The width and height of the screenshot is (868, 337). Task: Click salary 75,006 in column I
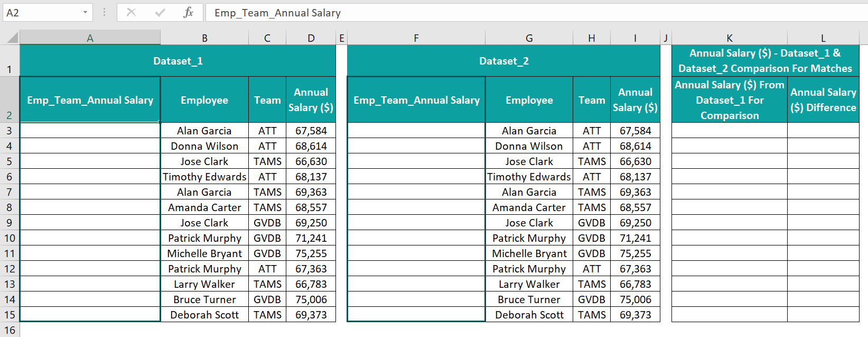tap(635, 299)
